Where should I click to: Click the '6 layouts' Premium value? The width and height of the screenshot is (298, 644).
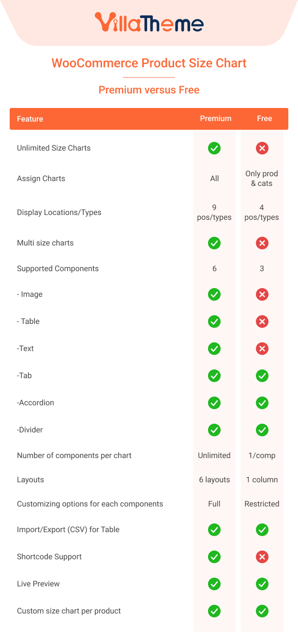click(214, 480)
